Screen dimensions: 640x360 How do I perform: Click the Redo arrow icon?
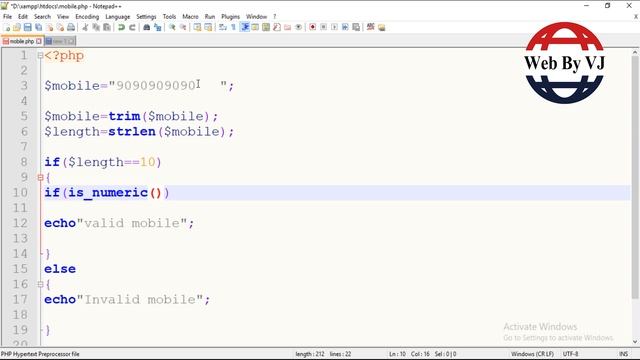(x=132, y=27)
